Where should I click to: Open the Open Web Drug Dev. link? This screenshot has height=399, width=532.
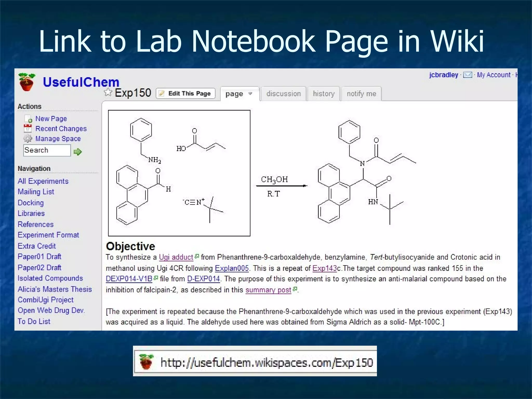coord(51,310)
